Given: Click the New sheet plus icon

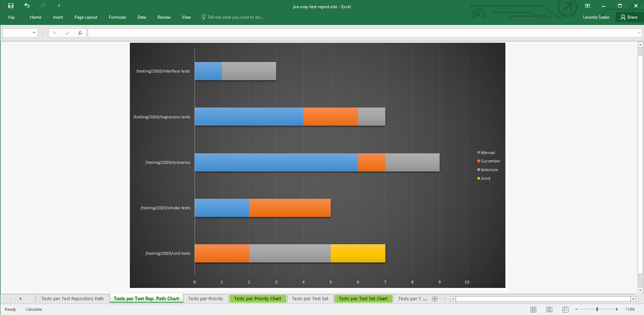Looking at the screenshot, I should coord(434,299).
